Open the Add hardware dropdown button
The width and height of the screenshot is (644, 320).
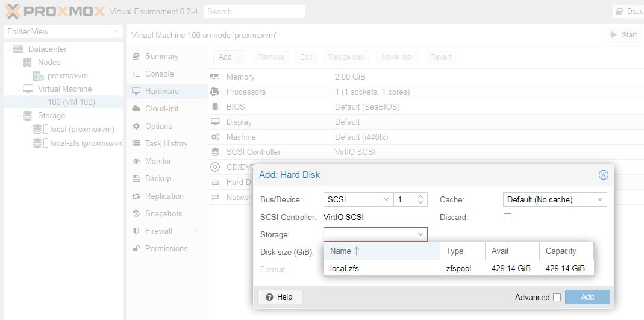pos(229,57)
